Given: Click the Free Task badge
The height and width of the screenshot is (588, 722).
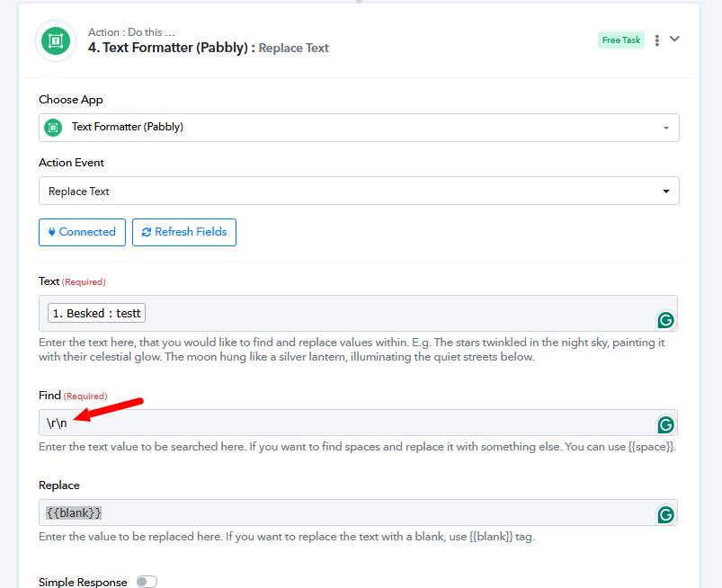Looking at the screenshot, I should [x=621, y=40].
